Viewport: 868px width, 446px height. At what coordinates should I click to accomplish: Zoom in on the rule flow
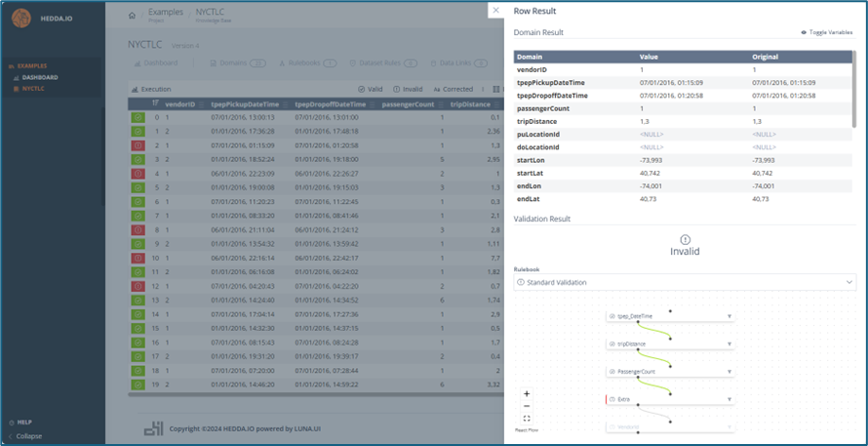click(x=527, y=394)
